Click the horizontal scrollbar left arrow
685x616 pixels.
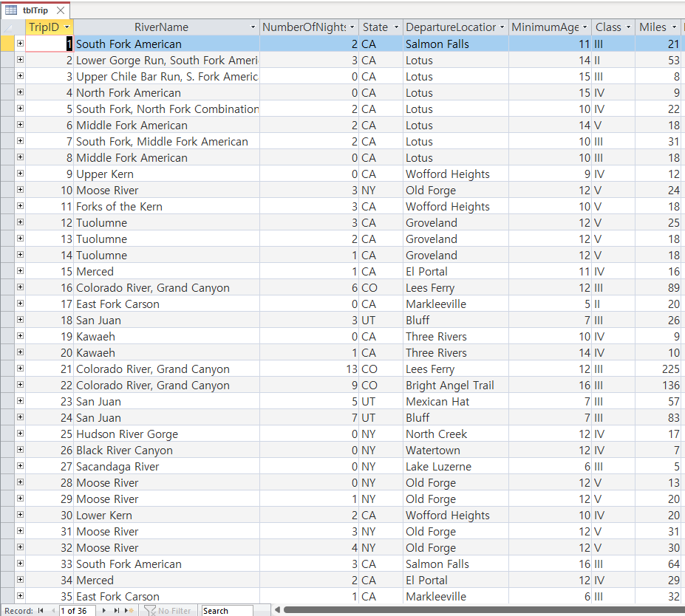pos(277,610)
